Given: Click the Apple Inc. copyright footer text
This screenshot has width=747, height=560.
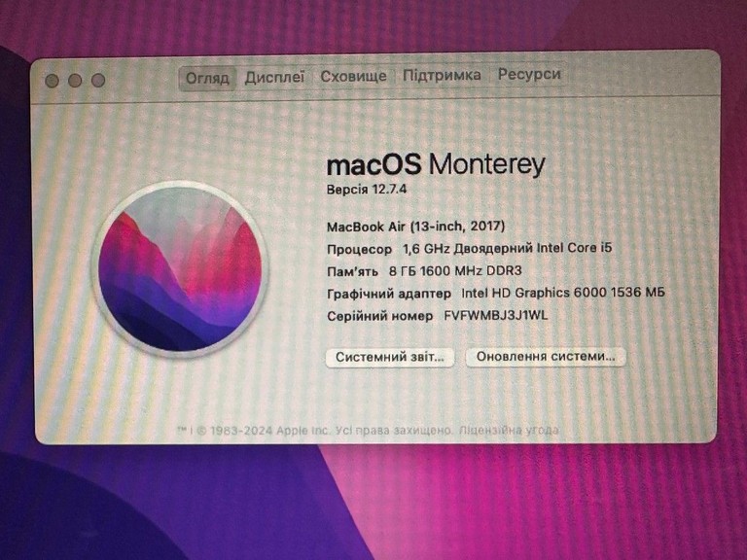Looking at the screenshot, I should point(314,431).
